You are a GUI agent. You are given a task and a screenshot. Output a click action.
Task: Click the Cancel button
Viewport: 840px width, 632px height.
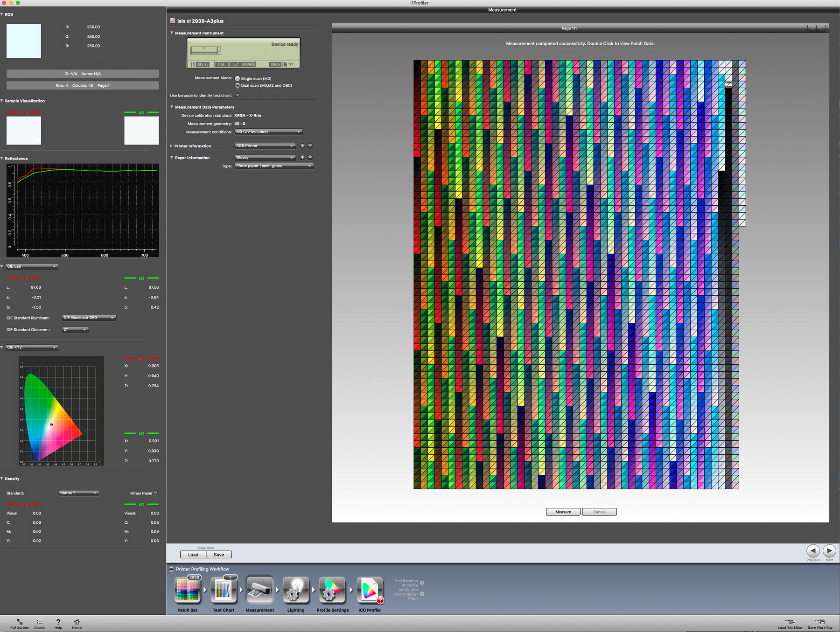(599, 512)
